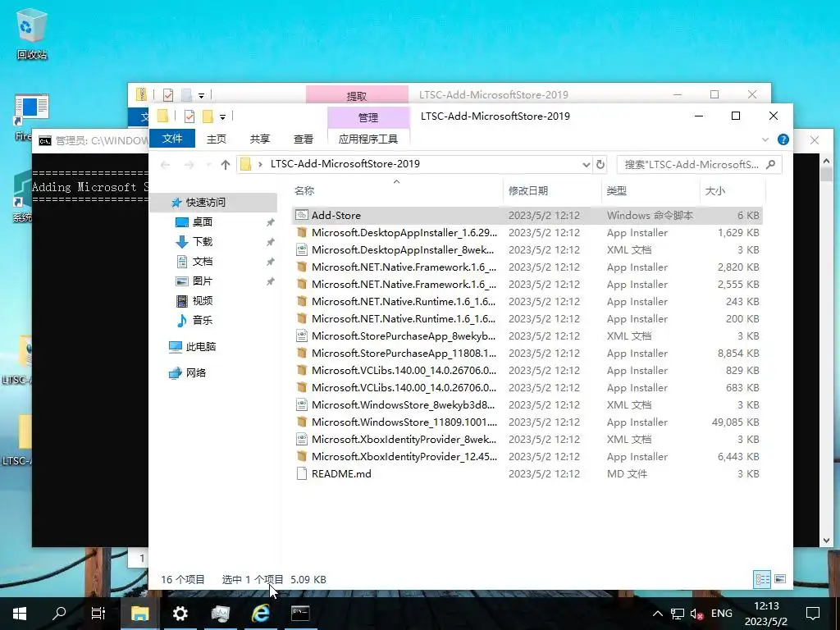This screenshot has width=840, height=630.
Task: Switch to the 主页 ribbon tab
Action: [x=217, y=139]
